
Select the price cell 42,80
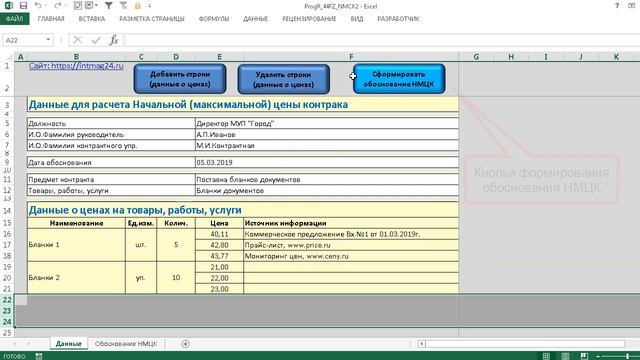click(220, 245)
